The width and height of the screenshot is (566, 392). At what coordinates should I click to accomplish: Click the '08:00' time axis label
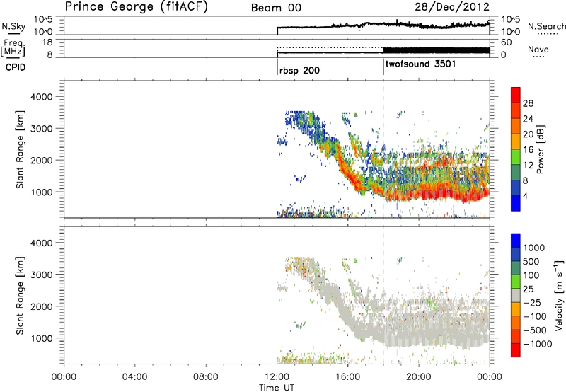tap(206, 377)
